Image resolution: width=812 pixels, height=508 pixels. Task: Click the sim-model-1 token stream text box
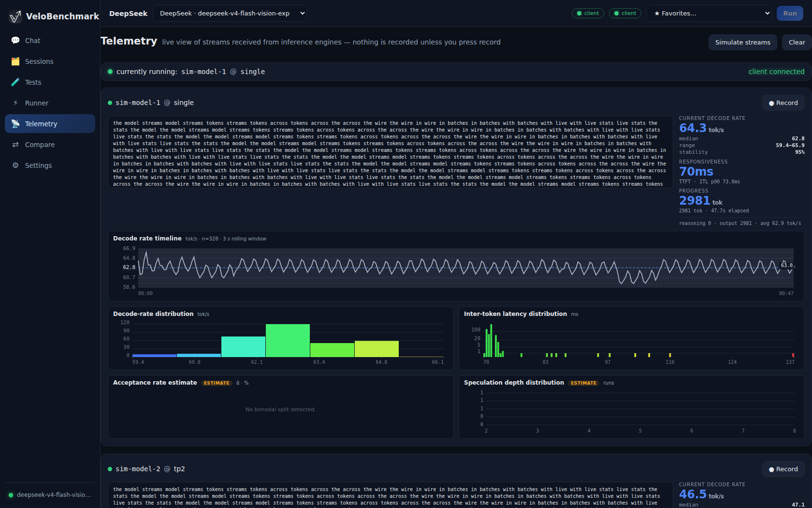tap(390, 152)
